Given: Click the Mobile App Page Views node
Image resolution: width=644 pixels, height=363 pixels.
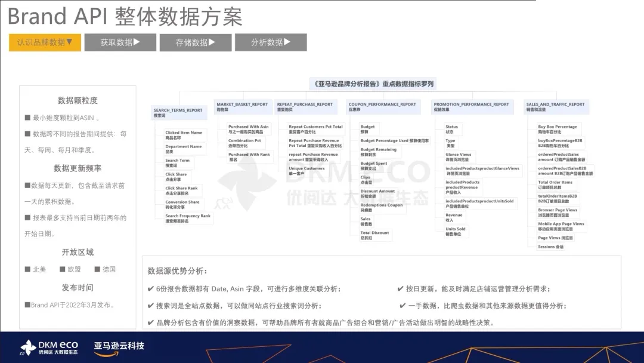Looking at the screenshot, I should point(561,226).
